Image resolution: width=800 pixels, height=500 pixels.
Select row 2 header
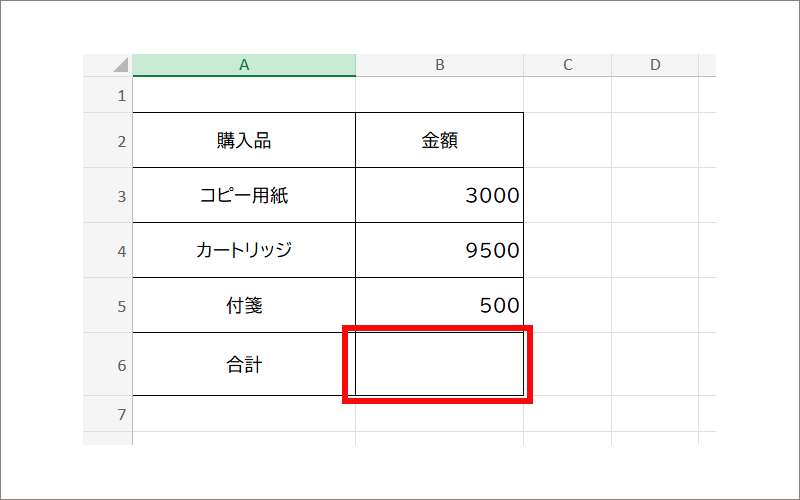coord(121,141)
